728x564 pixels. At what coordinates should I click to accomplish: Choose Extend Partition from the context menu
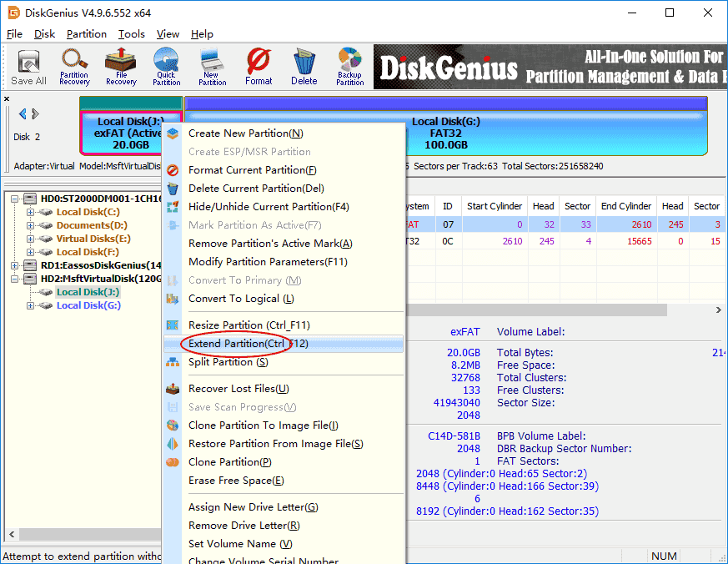tap(249, 344)
